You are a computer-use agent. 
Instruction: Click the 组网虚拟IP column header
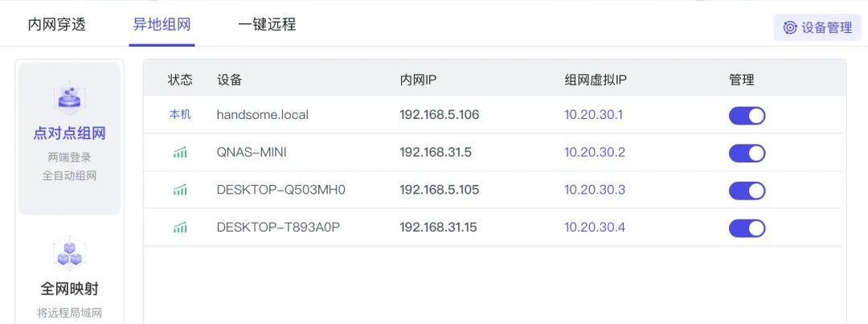coord(595,80)
